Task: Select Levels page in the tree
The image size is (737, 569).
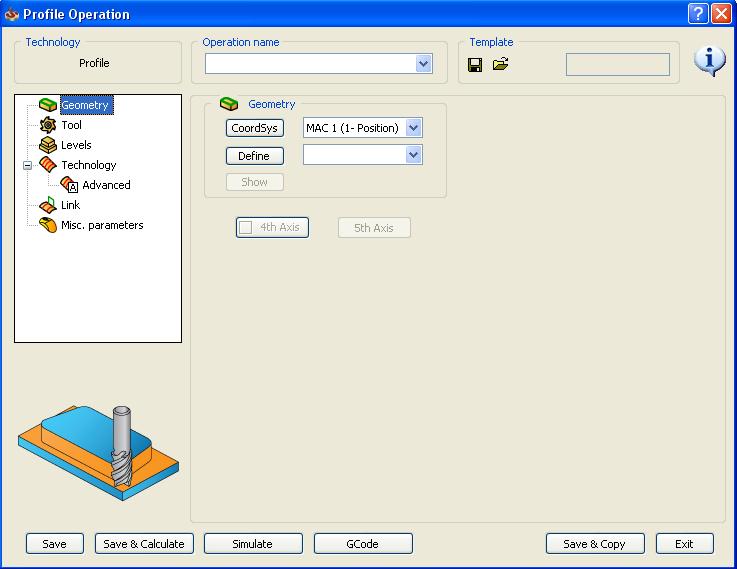Action: click(x=76, y=145)
